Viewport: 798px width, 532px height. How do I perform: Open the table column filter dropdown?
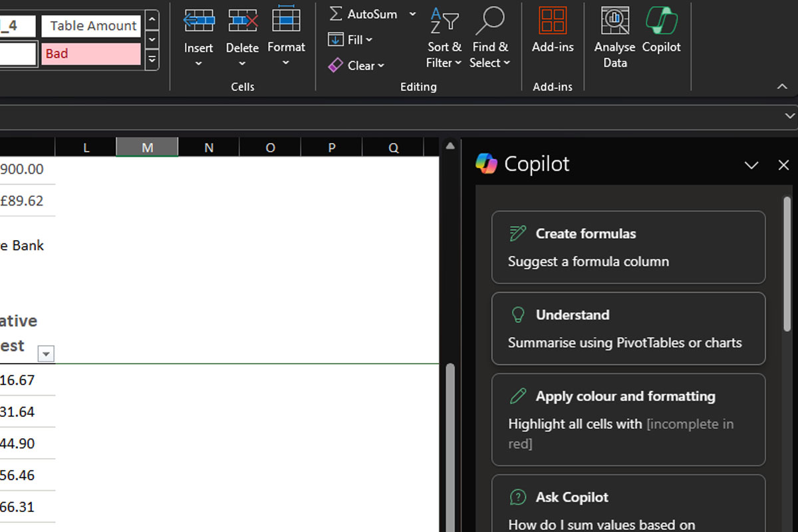(46, 354)
